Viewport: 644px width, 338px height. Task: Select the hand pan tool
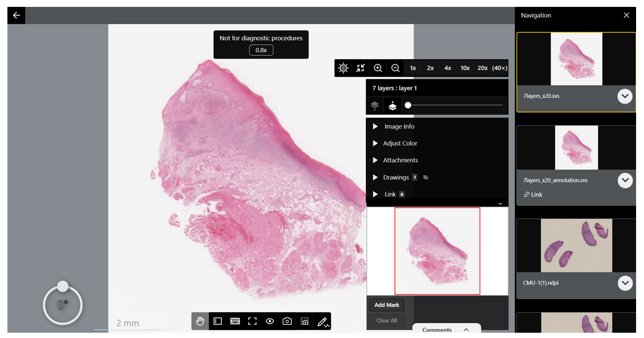(x=200, y=321)
